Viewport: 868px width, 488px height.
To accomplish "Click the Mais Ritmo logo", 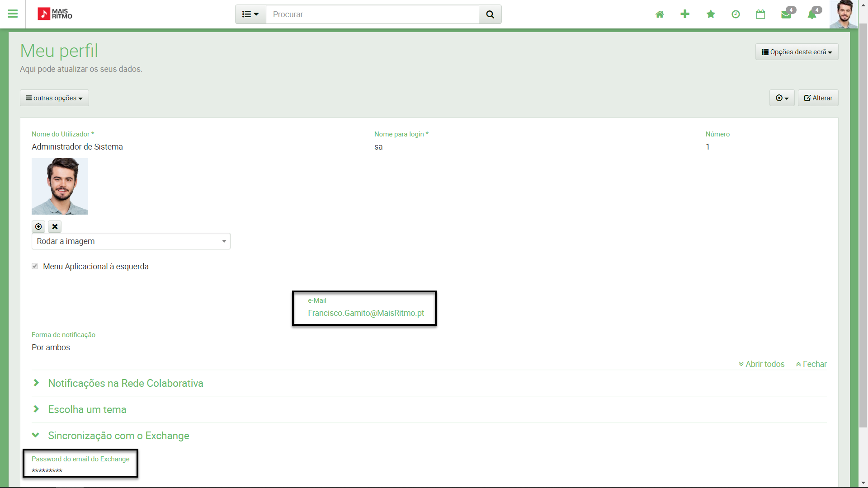I will click(55, 14).
